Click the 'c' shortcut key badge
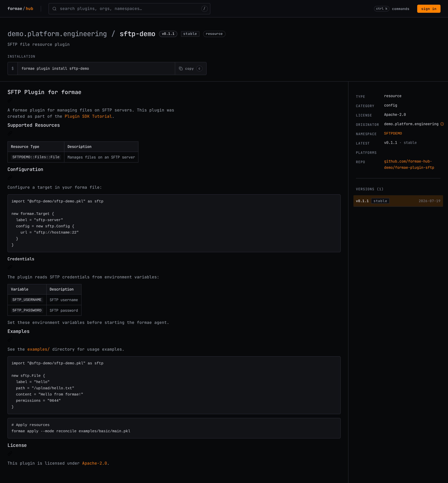 coord(199,69)
